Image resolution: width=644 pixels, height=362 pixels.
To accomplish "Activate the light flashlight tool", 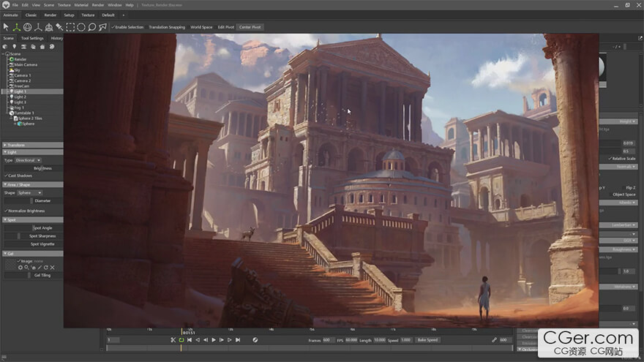I will pos(59,27).
